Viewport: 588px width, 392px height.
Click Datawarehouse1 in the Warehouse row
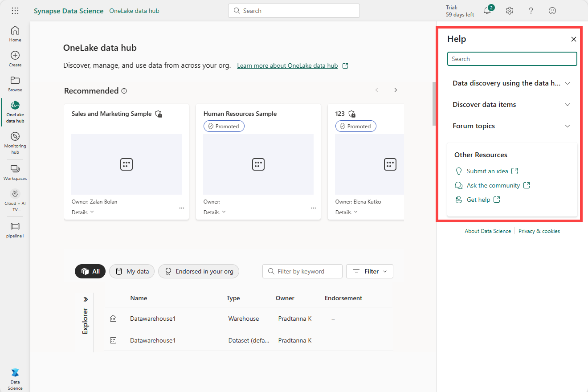153,318
